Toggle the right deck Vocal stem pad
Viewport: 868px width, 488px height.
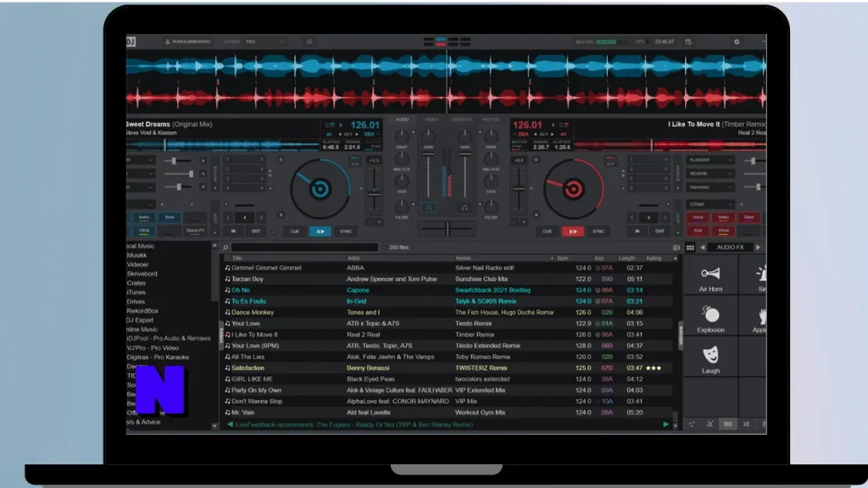[698, 218]
